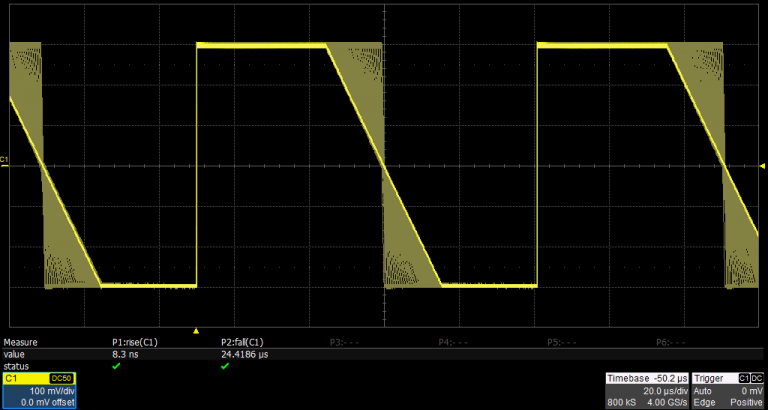
Task: Click the trigger level arrow on right edge
Action: click(763, 165)
